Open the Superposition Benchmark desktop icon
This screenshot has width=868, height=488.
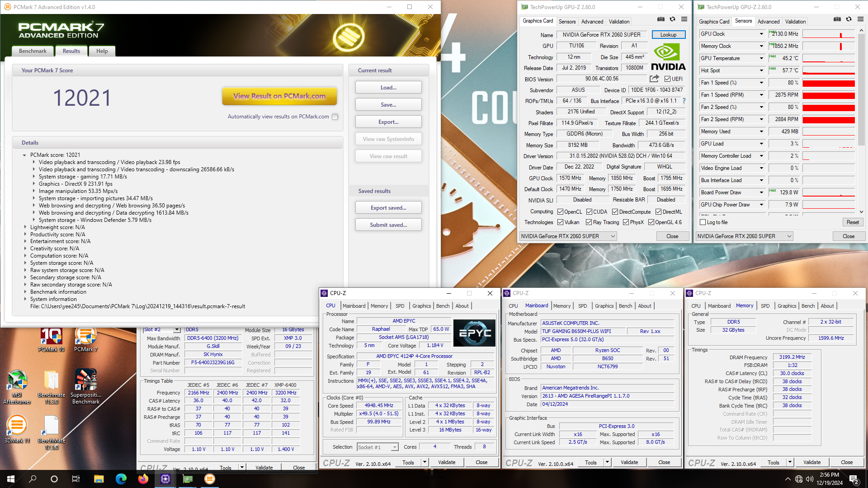click(x=86, y=387)
